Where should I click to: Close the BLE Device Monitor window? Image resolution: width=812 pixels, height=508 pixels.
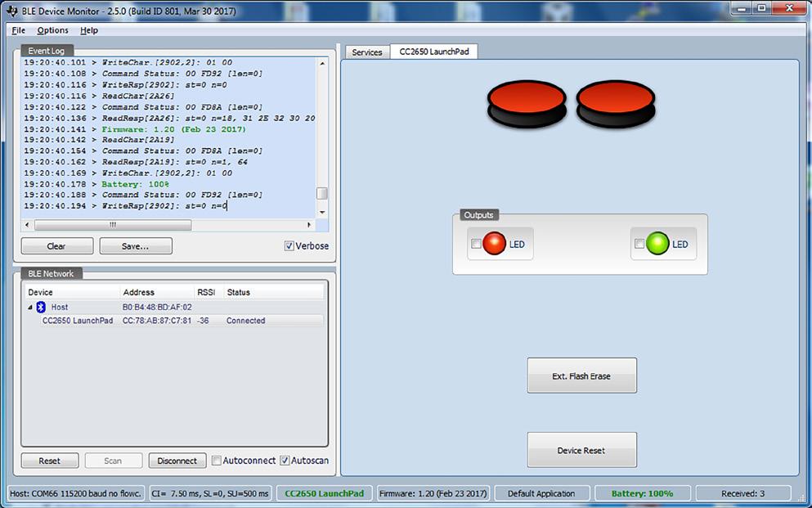789,9
